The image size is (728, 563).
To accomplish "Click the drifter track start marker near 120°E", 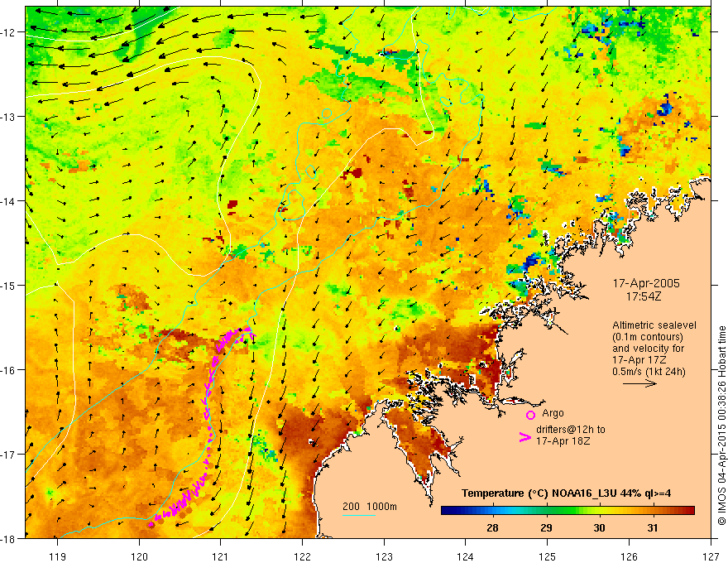I will point(151,525).
